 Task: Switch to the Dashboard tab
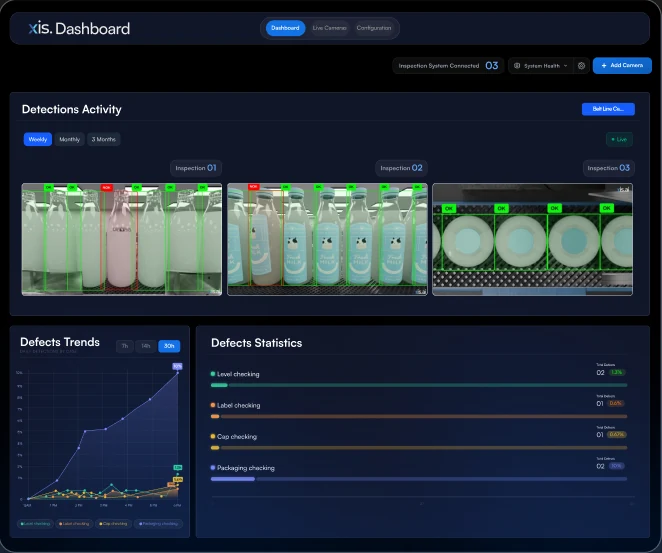[285, 28]
